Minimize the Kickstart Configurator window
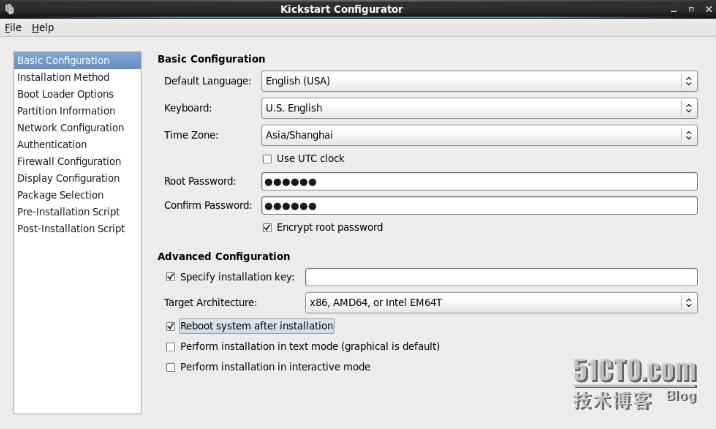 (674, 10)
